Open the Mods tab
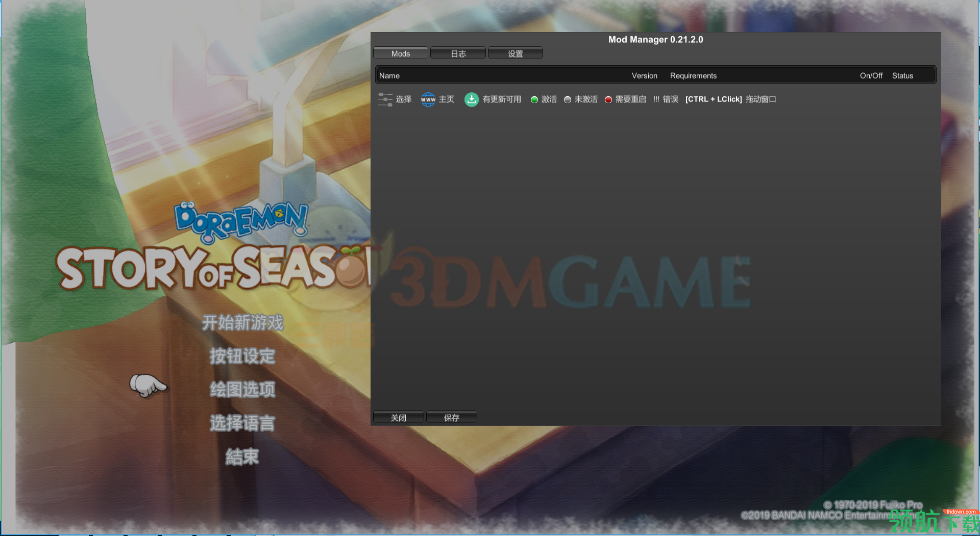This screenshot has height=536, width=980. (x=401, y=54)
